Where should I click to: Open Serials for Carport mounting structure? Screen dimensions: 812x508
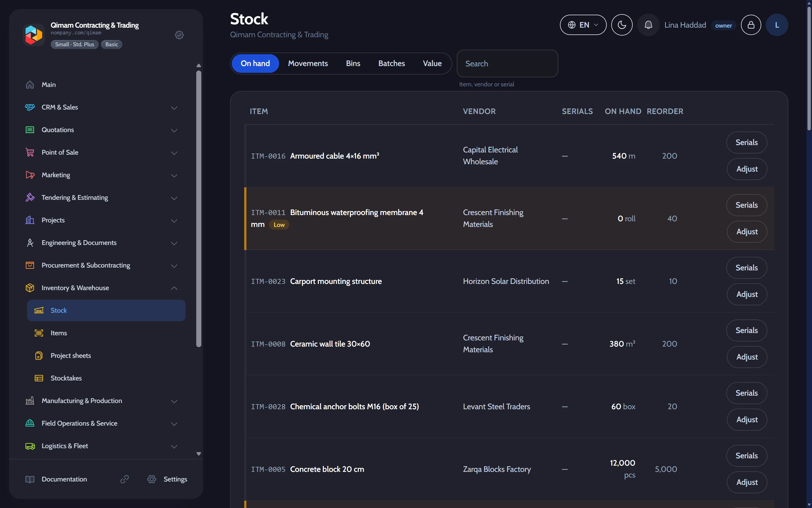click(747, 268)
